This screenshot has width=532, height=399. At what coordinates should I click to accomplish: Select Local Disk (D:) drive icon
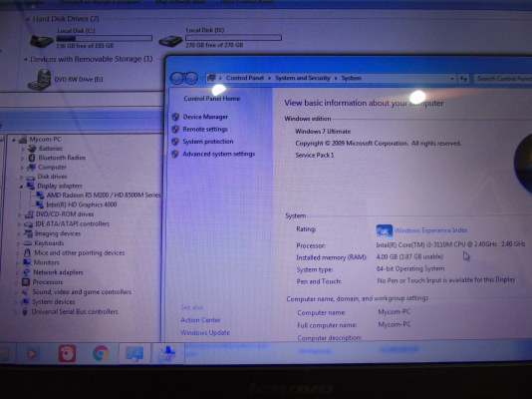coord(170,41)
